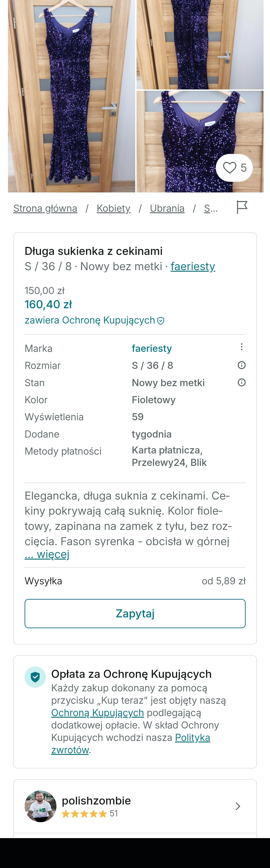The image size is (270, 868).
Task: Navigate to "Ubrania" breadcrumb
Action: click(x=167, y=208)
